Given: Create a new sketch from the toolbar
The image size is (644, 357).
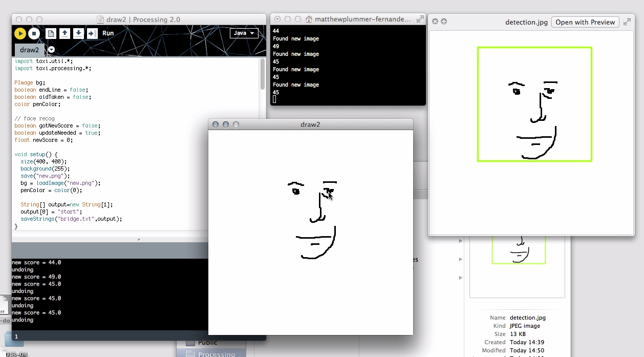Looking at the screenshot, I should tap(51, 34).
